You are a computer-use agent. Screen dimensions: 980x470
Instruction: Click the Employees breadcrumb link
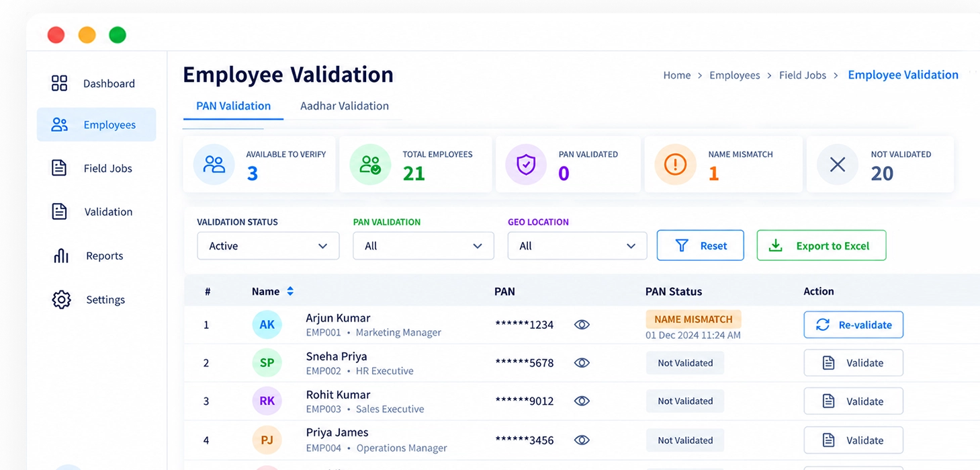pos(734,75)
